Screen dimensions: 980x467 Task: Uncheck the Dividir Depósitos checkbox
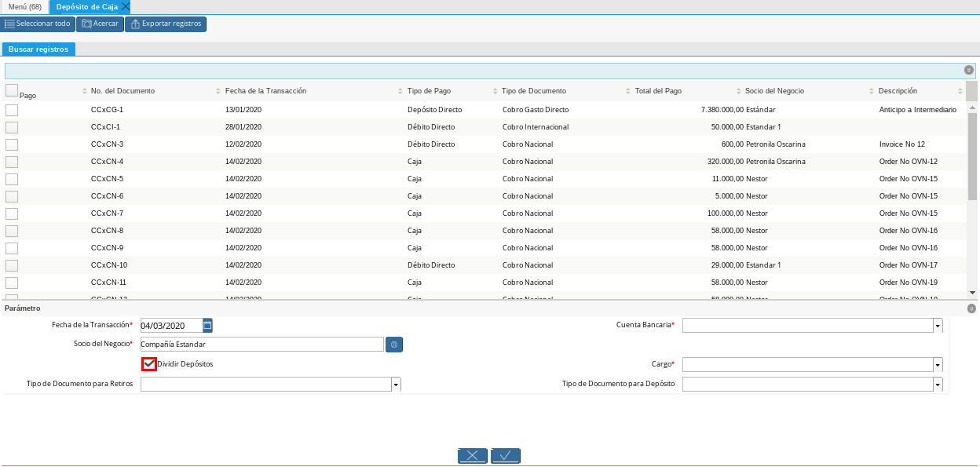click(149, 364)
